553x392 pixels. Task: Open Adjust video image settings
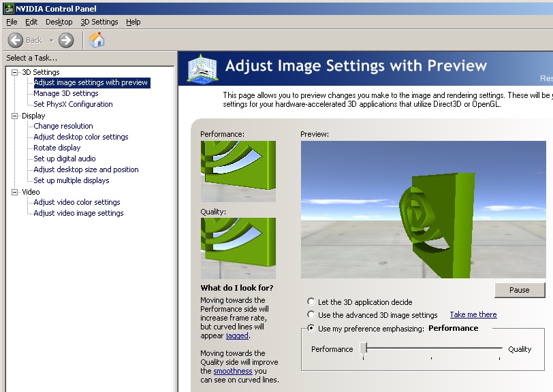tap(78, 213)
